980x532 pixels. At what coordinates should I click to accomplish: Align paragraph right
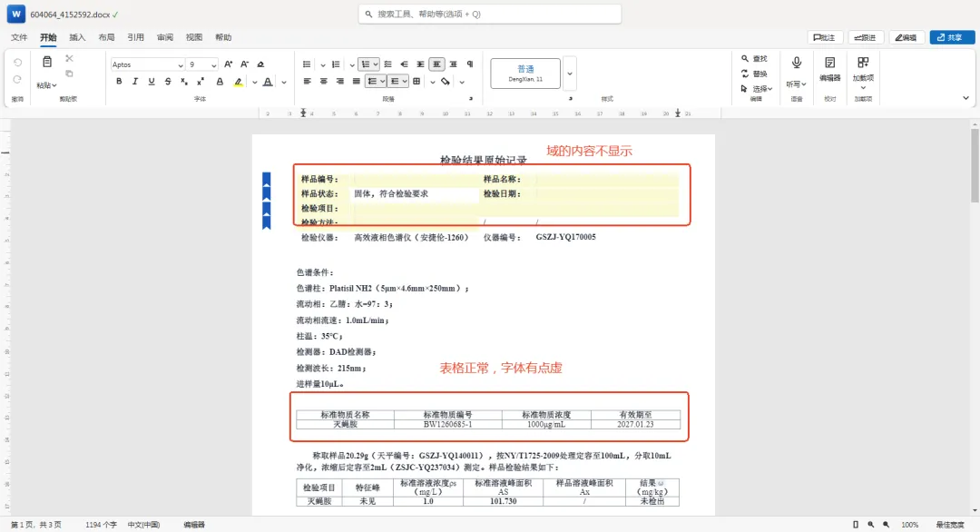tap(339, 82)
